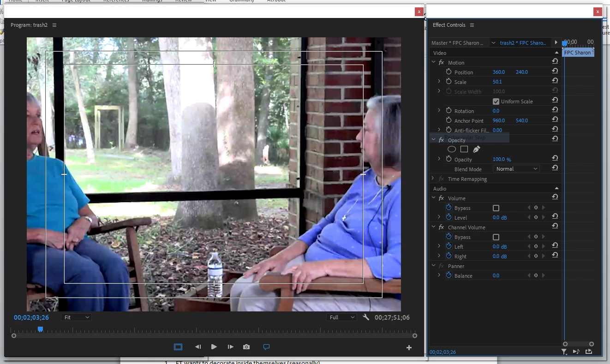Reset the Anchor Point parameter
Image resolution: width=610 pixels, height=364 pixels.
[x=555, y=119]
